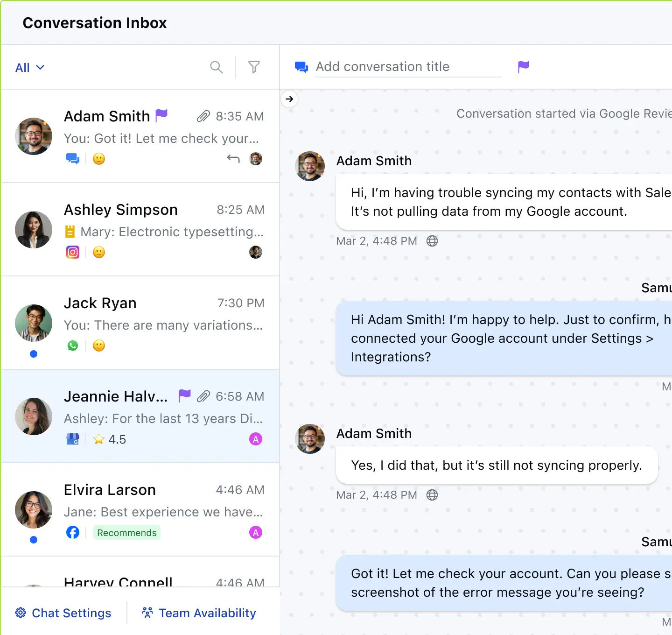Collapse the conversation list with arrow button
Image resolution: width=672 pixels, height=635 pixels.
point(289,99)
